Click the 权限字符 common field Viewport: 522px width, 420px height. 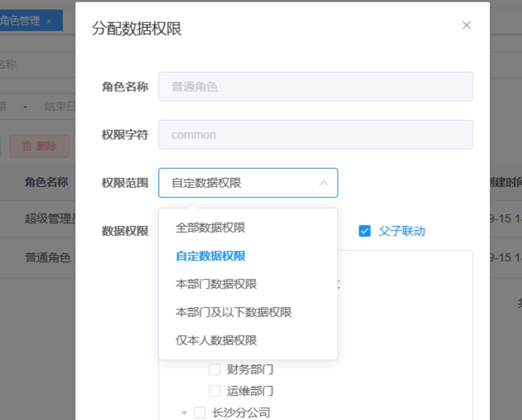click(315, 135)
